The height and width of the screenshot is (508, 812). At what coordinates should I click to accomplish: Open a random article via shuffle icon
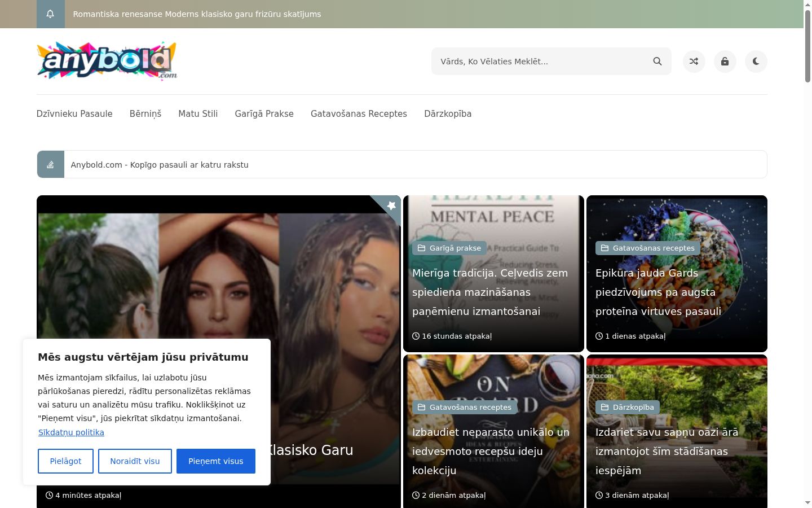[694, 62]
